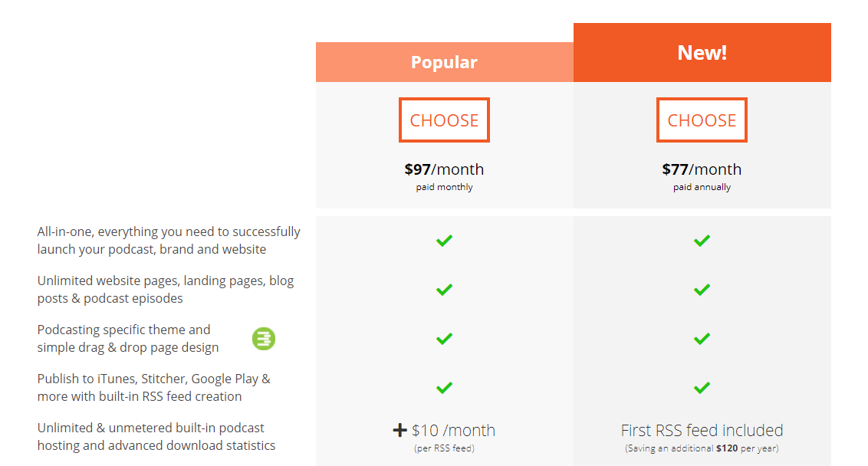Viewport: 868px width, 466px height.
Task: Click the Podcasting theme checkmark under Popular
Action: (444, 338)
